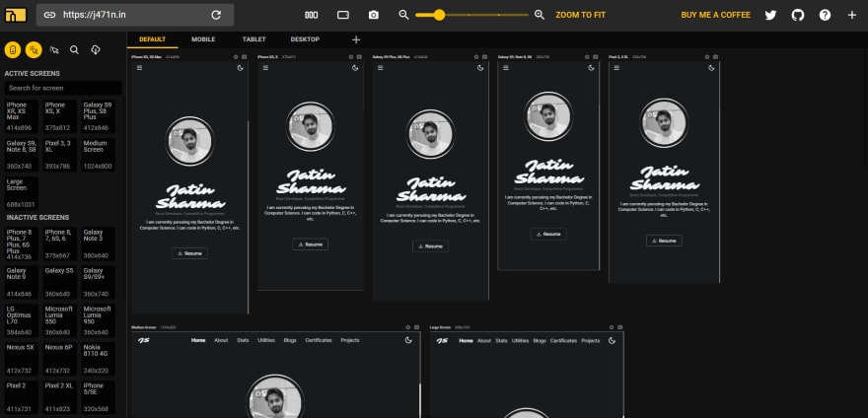Image resolution: width=868 pixels, height=418 pixels.
Task: Open hamburger menu in Pixel 3 preview
Action: [x=616, y=68]
